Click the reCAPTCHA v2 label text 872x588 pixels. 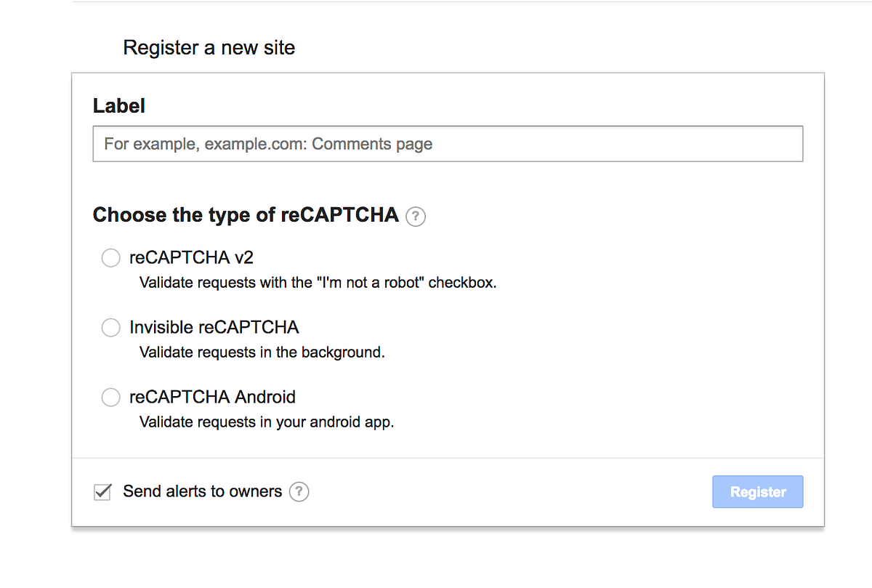pos(191,257)
